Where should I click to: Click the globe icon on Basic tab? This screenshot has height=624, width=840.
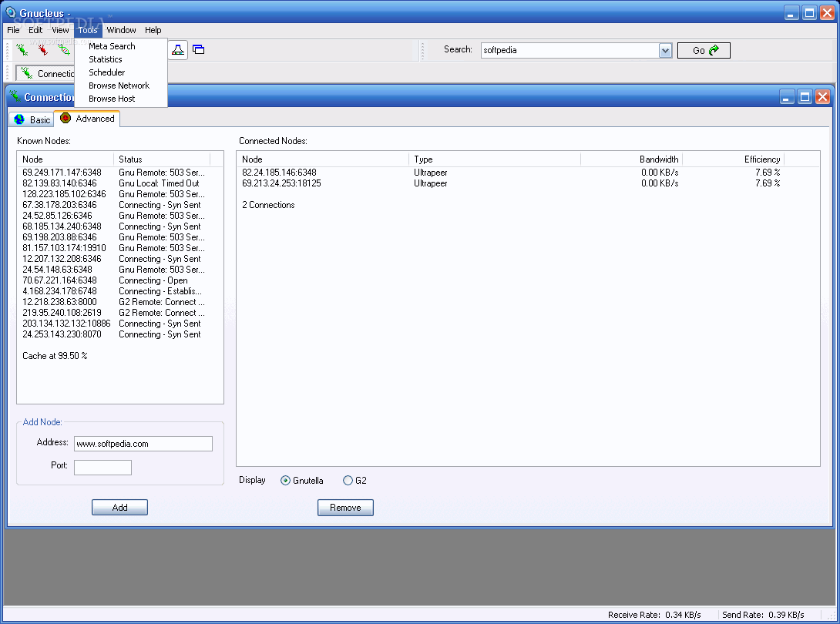point(20,119)
